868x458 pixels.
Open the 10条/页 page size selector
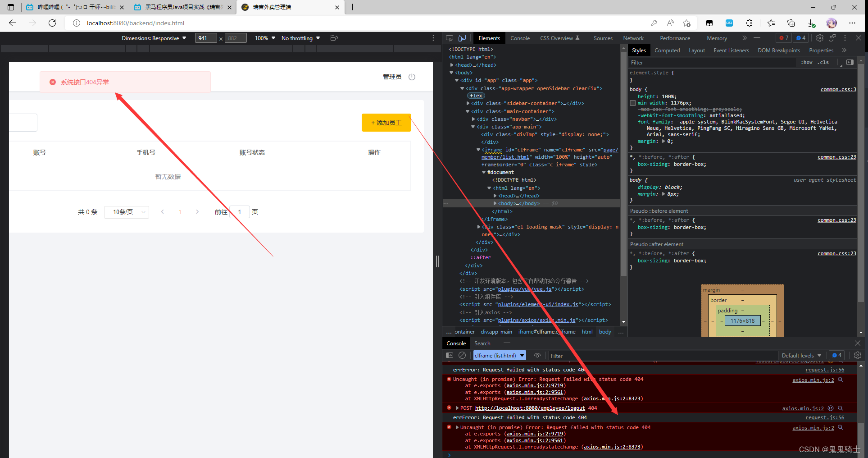pyautogui.click(x=127, y=212)
